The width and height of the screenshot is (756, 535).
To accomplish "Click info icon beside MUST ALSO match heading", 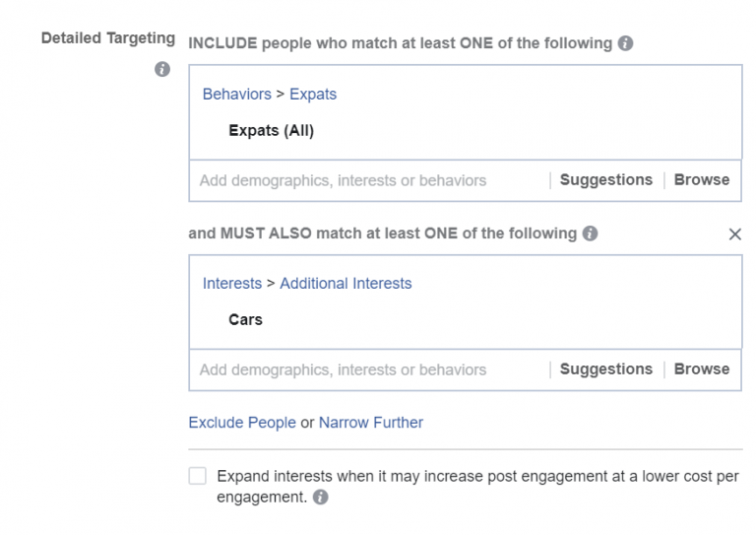I will (x=590, y=234).
